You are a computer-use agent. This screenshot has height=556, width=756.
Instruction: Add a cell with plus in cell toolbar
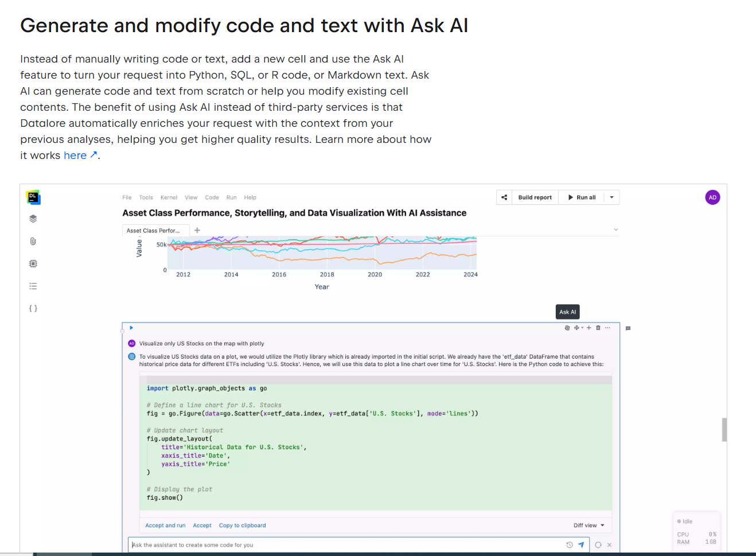(x=589, y=328)
